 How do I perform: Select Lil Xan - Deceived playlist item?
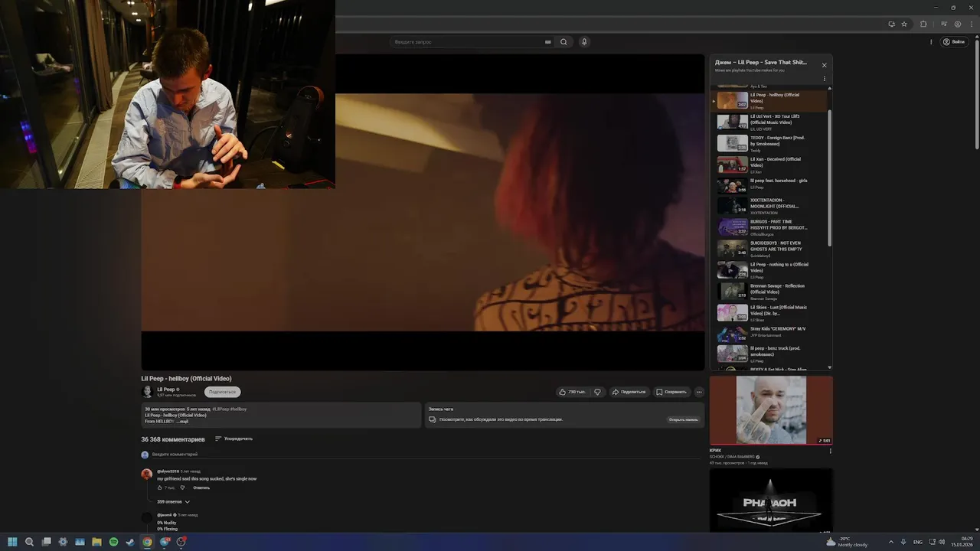(769, 165)
